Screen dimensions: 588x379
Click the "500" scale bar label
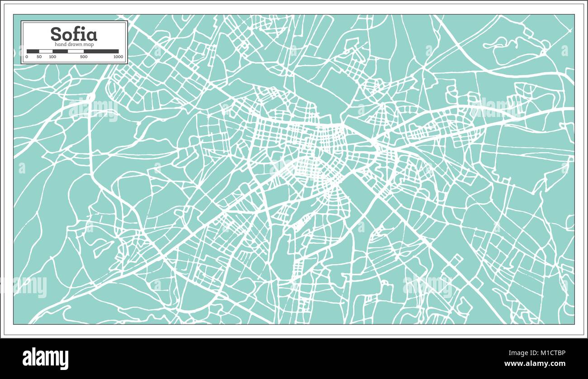[x=84, y=57]
